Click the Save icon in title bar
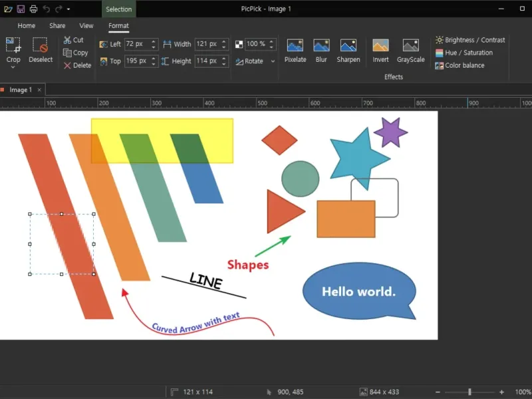The width and height of the screenshot is (532, 399). point(21,9)
